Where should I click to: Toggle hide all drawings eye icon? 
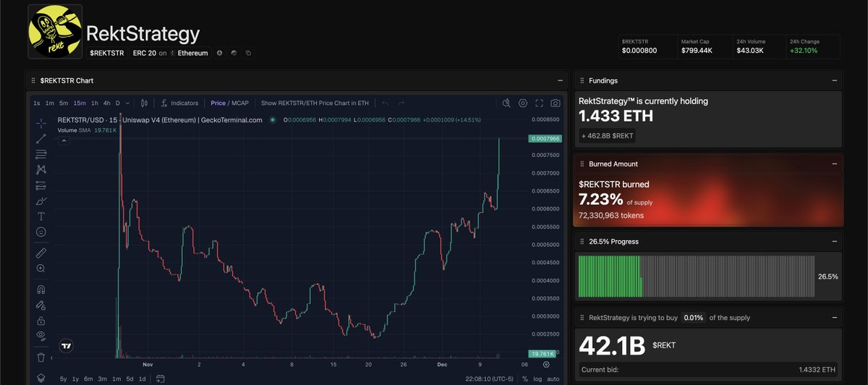coord(41,336)
